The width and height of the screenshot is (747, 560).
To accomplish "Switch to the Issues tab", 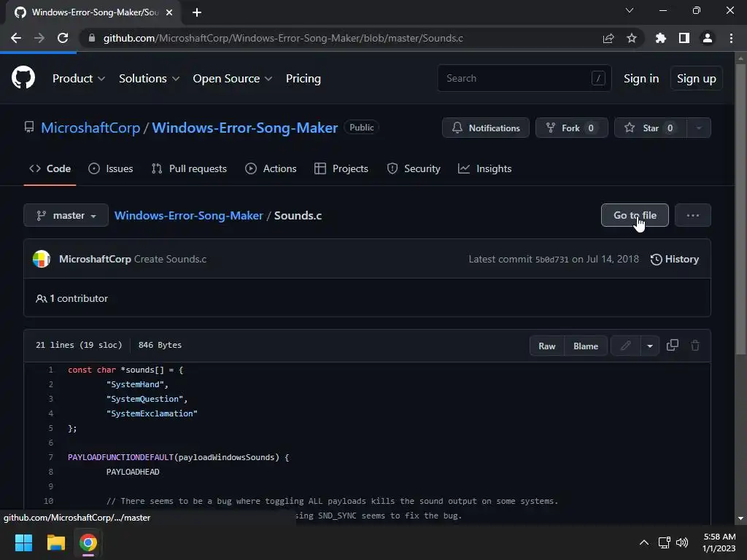I will pos(111,168).
